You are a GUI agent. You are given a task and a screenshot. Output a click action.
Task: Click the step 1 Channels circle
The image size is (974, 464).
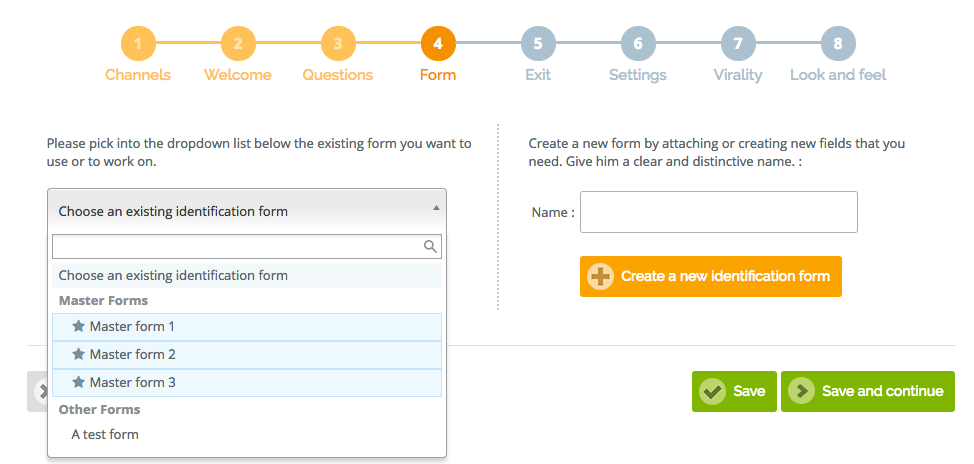[x=138, y=44]
